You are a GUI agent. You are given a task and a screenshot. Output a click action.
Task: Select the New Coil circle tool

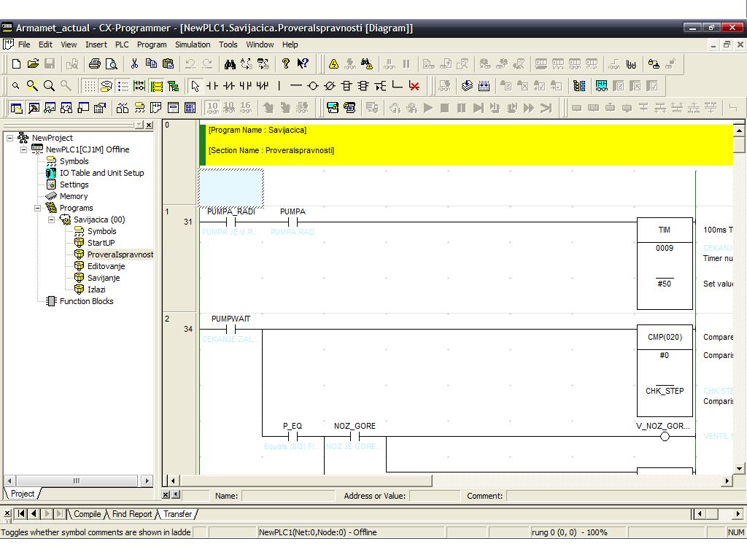(313, 86)
